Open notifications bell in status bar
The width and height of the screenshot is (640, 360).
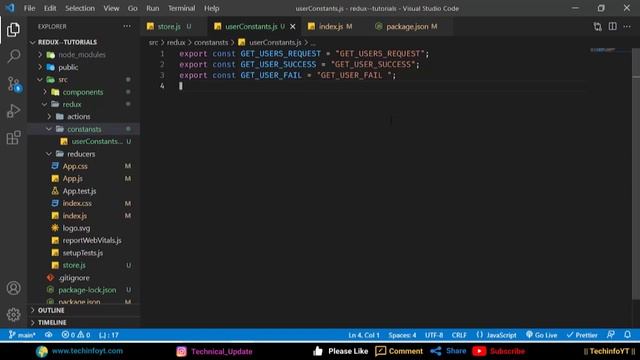pos(627,335)
